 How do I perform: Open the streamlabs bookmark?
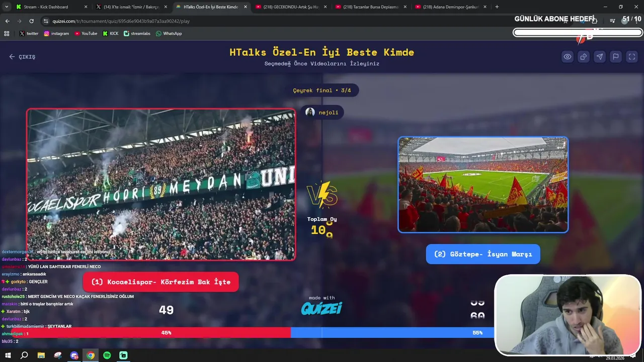[137, 34]
